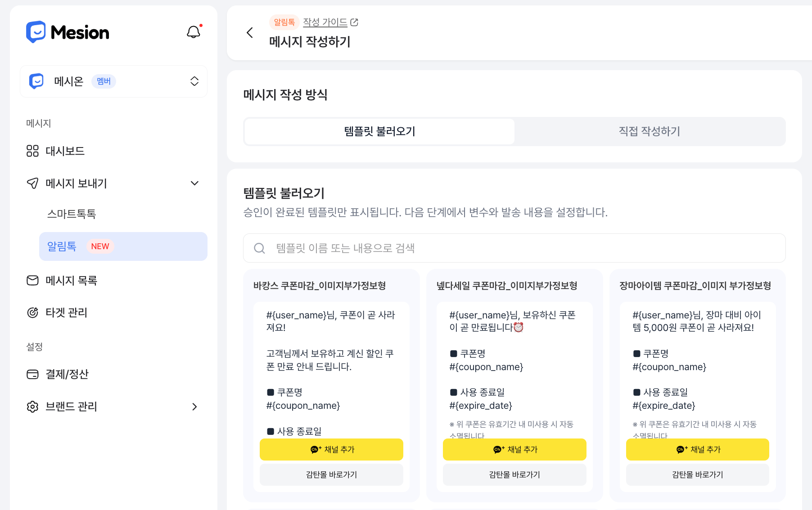Switch to the 직접 작성하기 tab
812x510 pixels.
pyautogui.click(x=650, y=131)
